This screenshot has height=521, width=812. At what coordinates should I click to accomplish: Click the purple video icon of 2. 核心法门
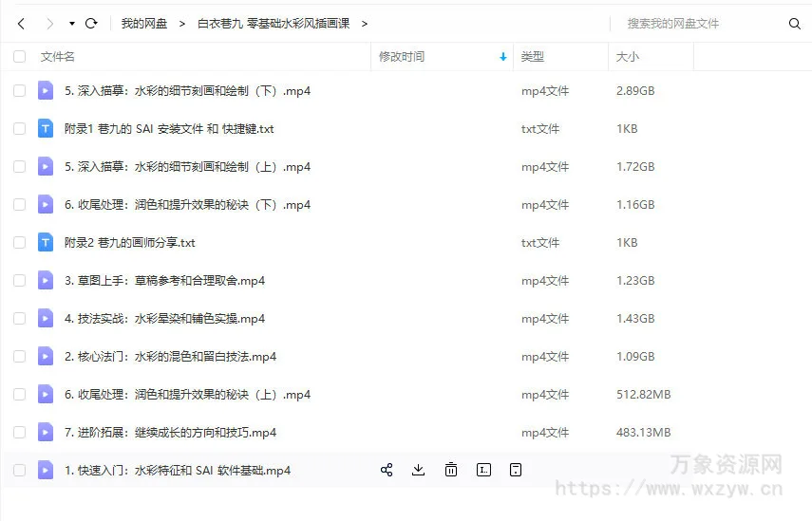[46, 357]
